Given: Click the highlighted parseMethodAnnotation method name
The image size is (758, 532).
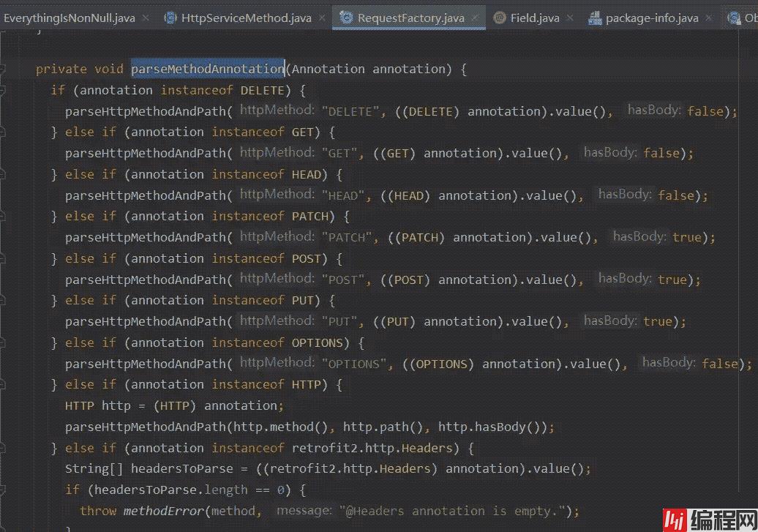Looking at the screenshot, I should [x=207, y=69].
